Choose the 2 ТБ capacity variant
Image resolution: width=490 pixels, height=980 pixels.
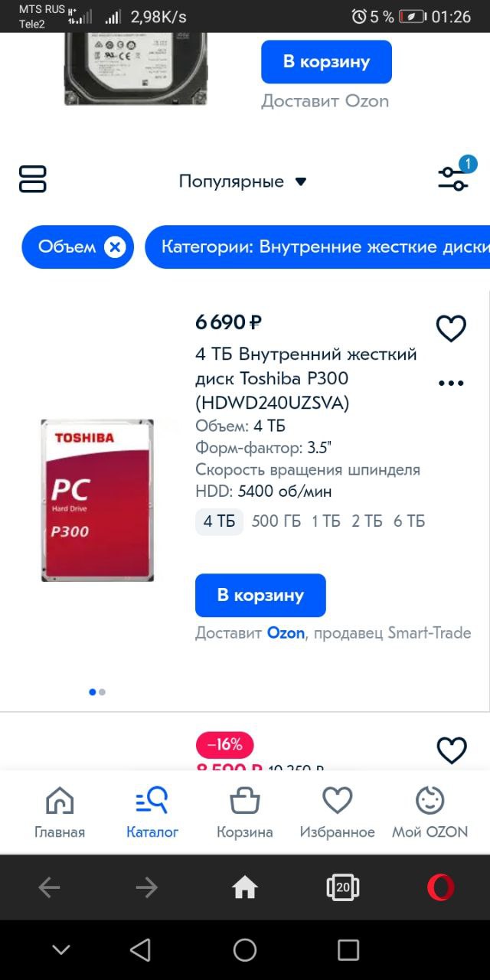(x=367, y=521)
